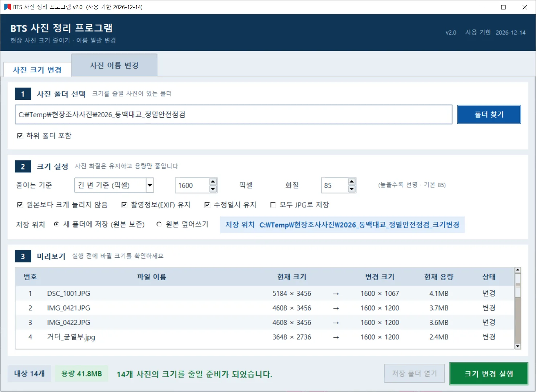Click the 폴더 찾기 button
Image resolution: width=536 pixels, height=392 pixels.
pyautogui.click(x=489, y=114)
